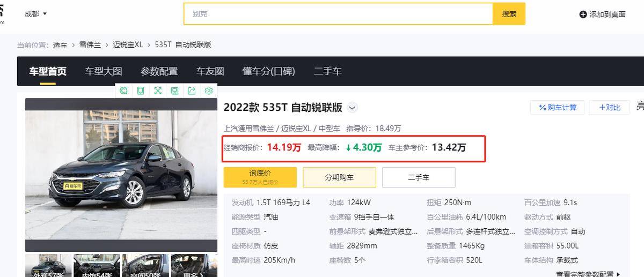The width and height of the screenshot is (644, 277).
Task: Select the 二手车 tab in navigation bar
Action: tap(327, 71)
